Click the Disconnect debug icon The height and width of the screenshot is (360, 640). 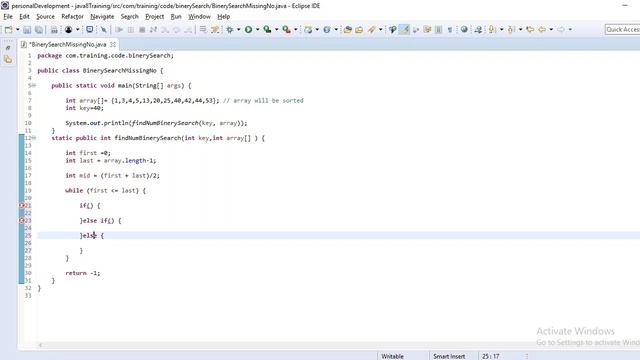(153, 29)
